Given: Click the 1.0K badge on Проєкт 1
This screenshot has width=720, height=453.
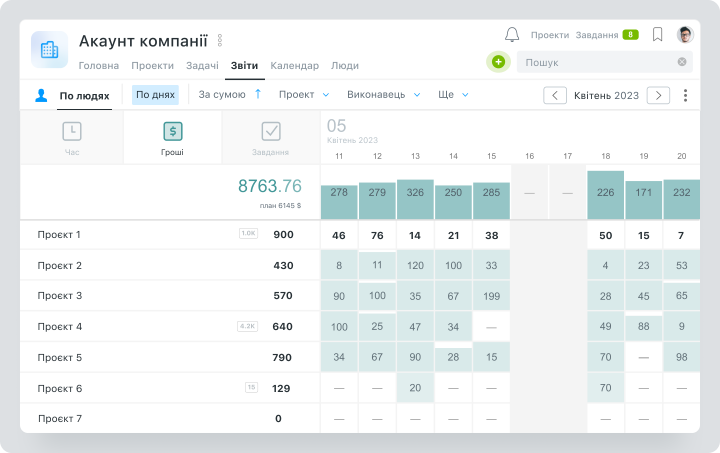Looking at the screenshot, I should coord(248,233).
